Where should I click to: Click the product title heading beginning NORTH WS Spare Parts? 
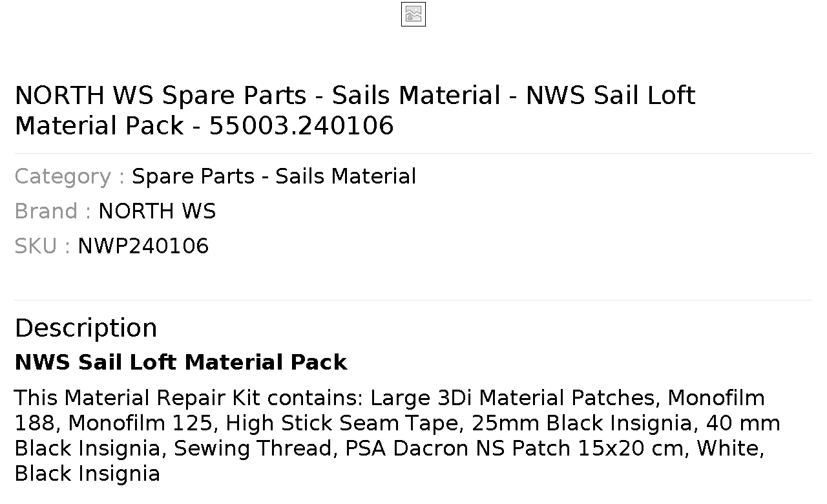pyautogui.click(x=355, y=110)
